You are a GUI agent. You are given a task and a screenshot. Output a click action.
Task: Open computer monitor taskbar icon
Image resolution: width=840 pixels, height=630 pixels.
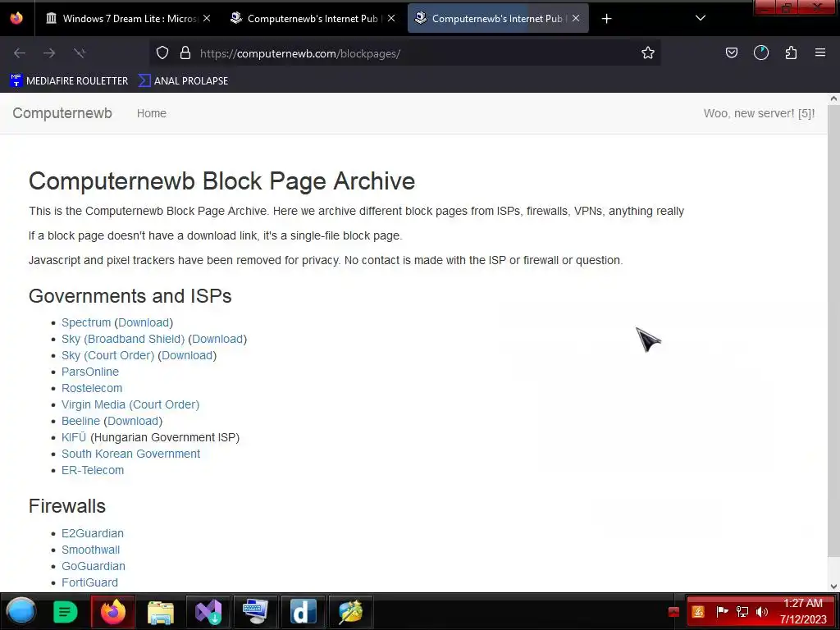(255, 612)
